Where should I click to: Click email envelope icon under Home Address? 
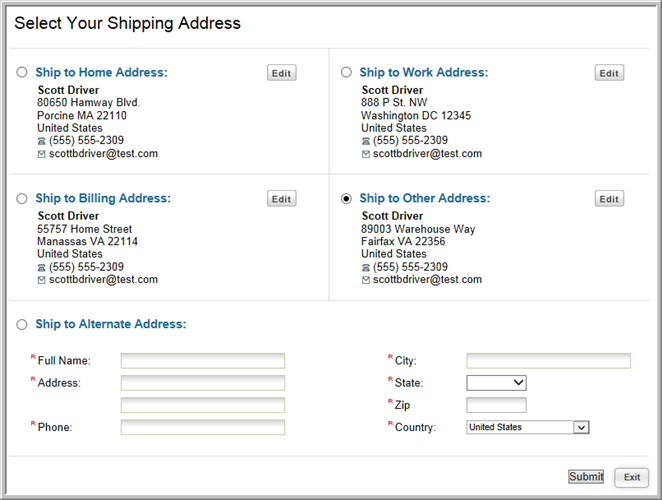point(41,154)
